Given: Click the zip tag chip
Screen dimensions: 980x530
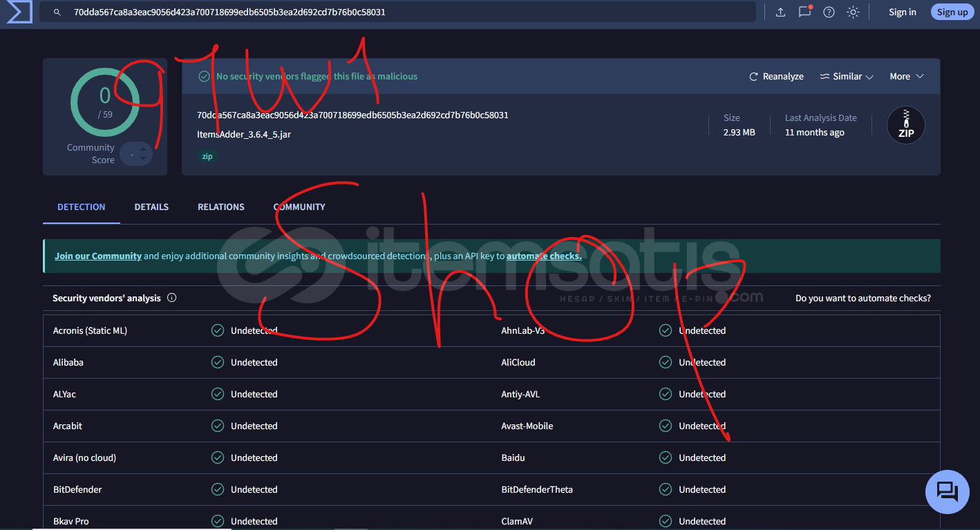Looking at the screenshot, I should coord(207,157).
